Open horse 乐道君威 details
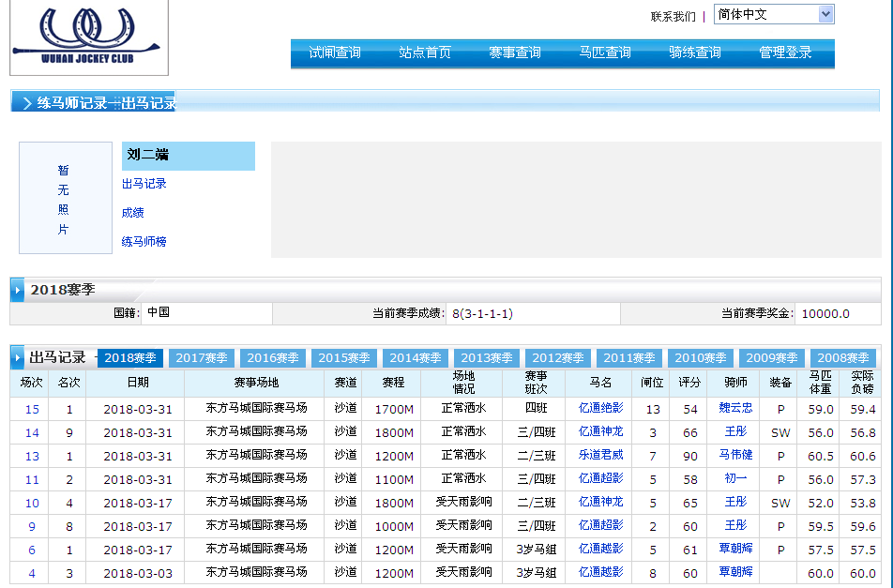The width and height of the screenshot is (893, 588). point(600,456)
